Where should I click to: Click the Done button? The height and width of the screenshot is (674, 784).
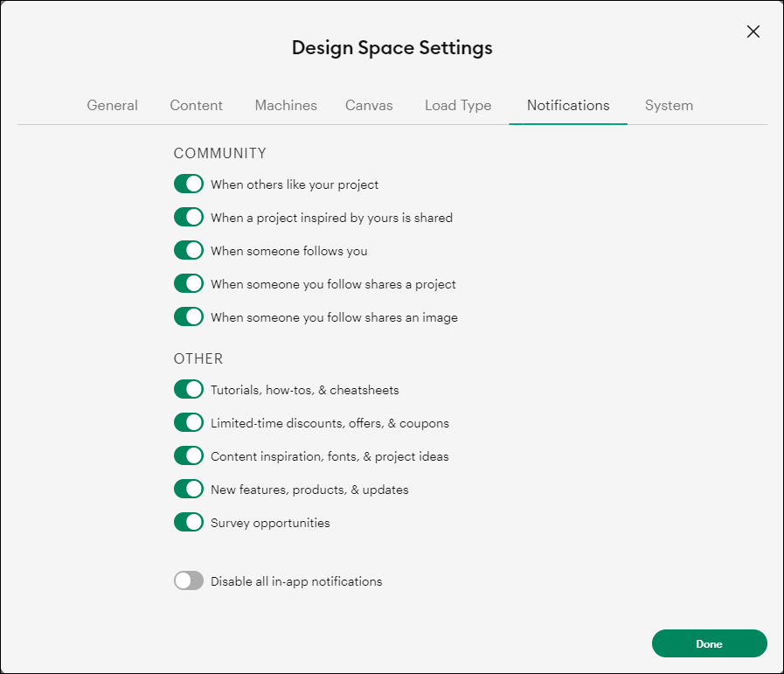pos(709,643)
